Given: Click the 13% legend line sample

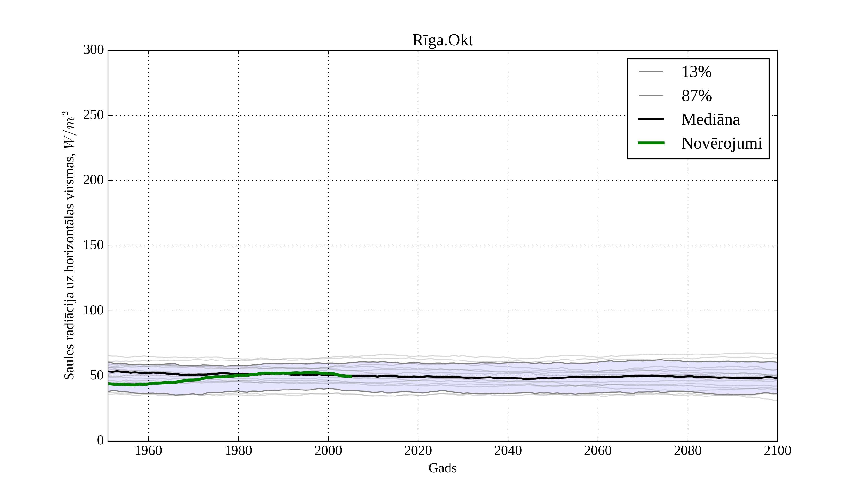Looking at the screenshot, I should [651, 72].
